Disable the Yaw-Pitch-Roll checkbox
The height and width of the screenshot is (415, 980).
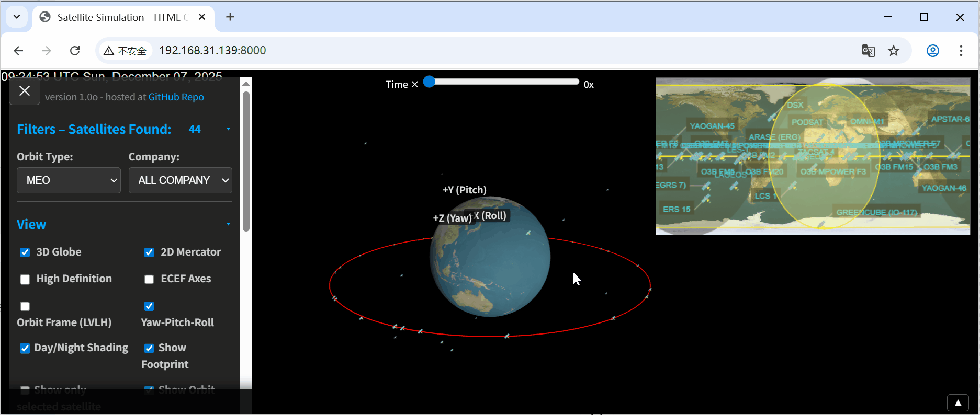click(x=149, y=306)
